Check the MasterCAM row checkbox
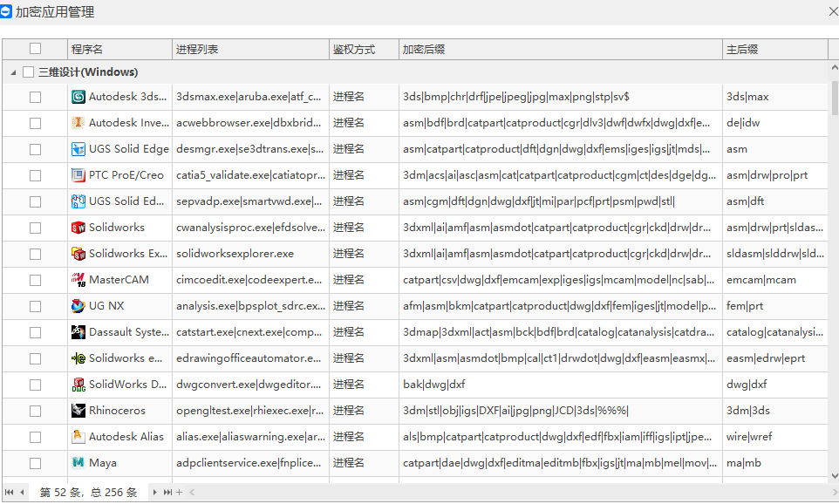This screenshot has width=839, height=504. [35, 281]
